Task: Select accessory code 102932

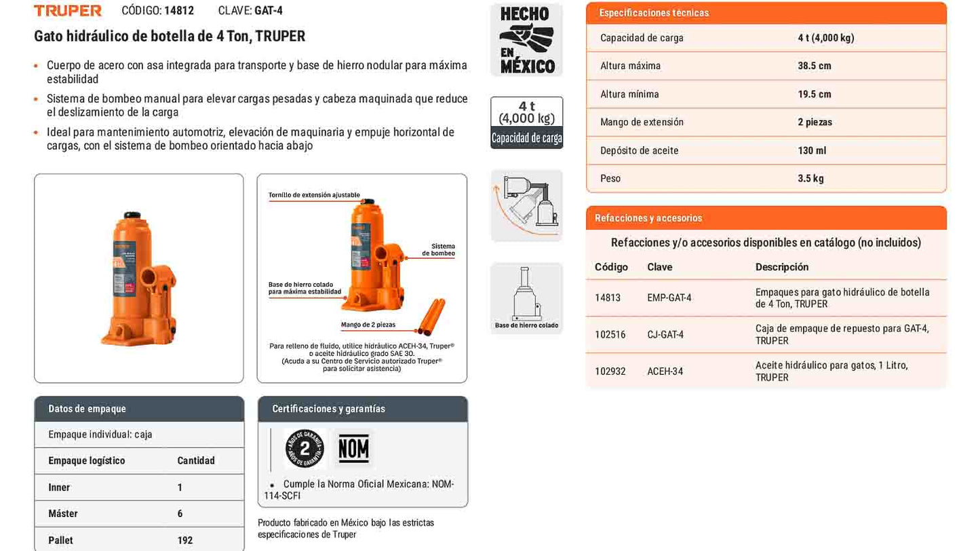Action: pyautogui.click(x=610, y=371)
